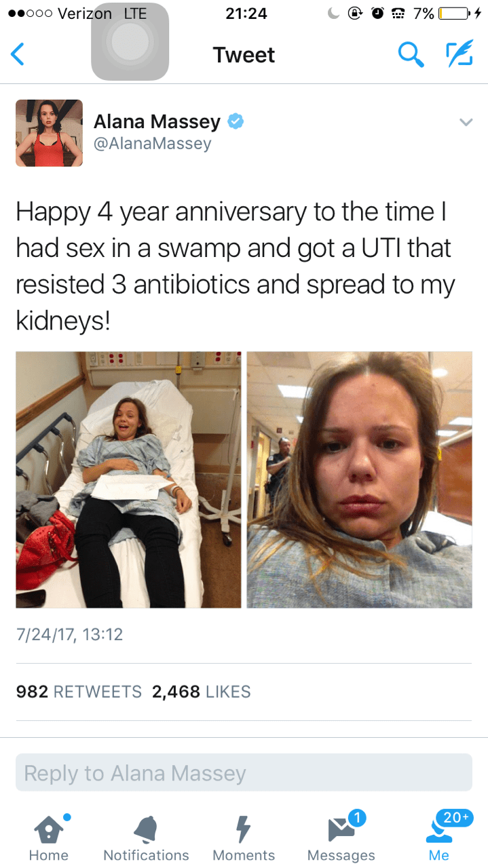Open Messages tab with unread badge
The width and height of the screenshot is (488, 868).
341,837
